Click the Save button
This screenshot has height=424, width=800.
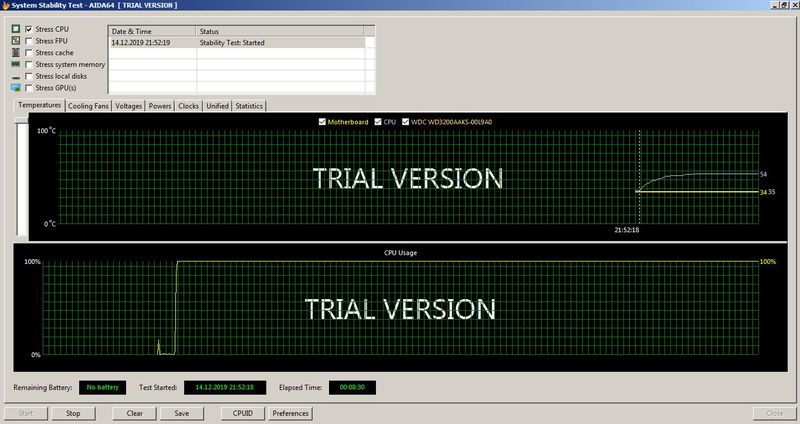click(182, 413)
